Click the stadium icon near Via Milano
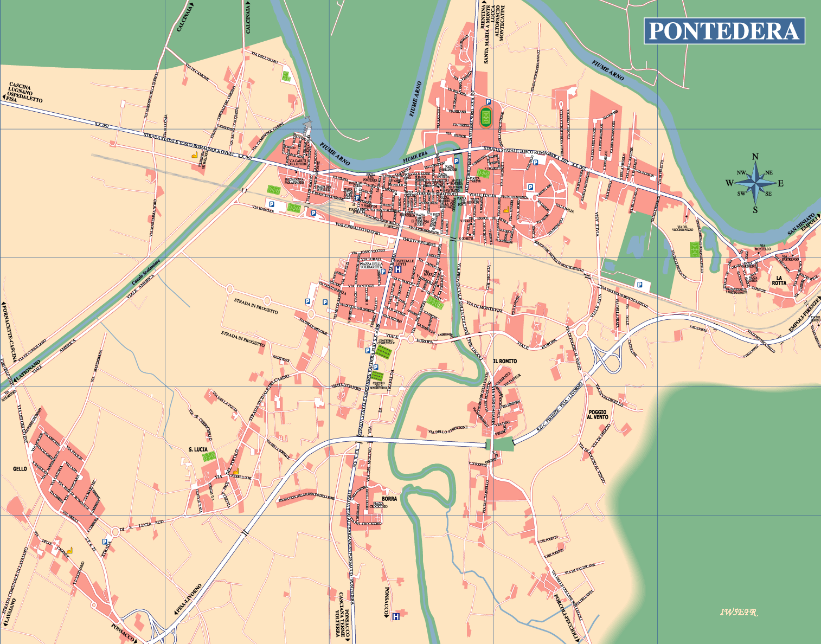Screen dimensions: 821x644 pyautogui.click(x=486, y=117)
